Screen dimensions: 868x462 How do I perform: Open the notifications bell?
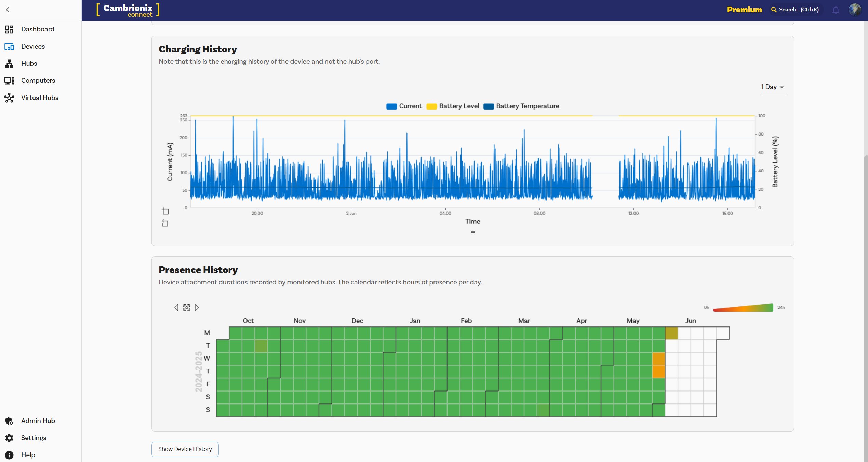click(836, 10)
